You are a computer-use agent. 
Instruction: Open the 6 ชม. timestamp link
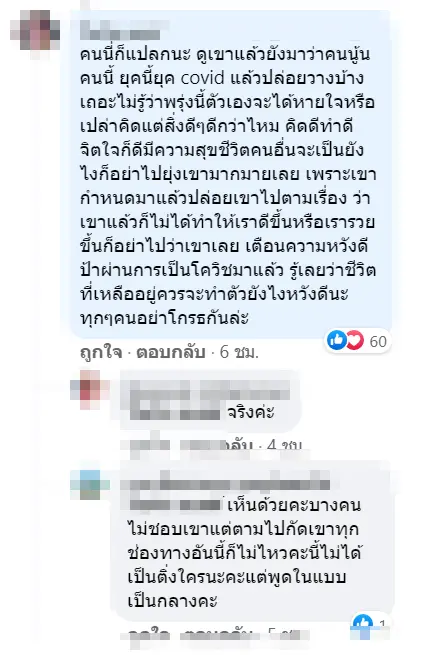click(x=239, y=353)
